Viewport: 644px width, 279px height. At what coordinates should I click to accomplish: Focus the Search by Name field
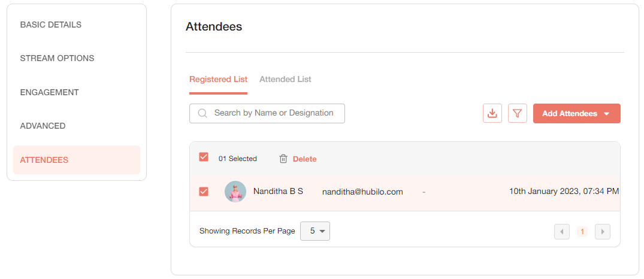click(x=267, y=113)
